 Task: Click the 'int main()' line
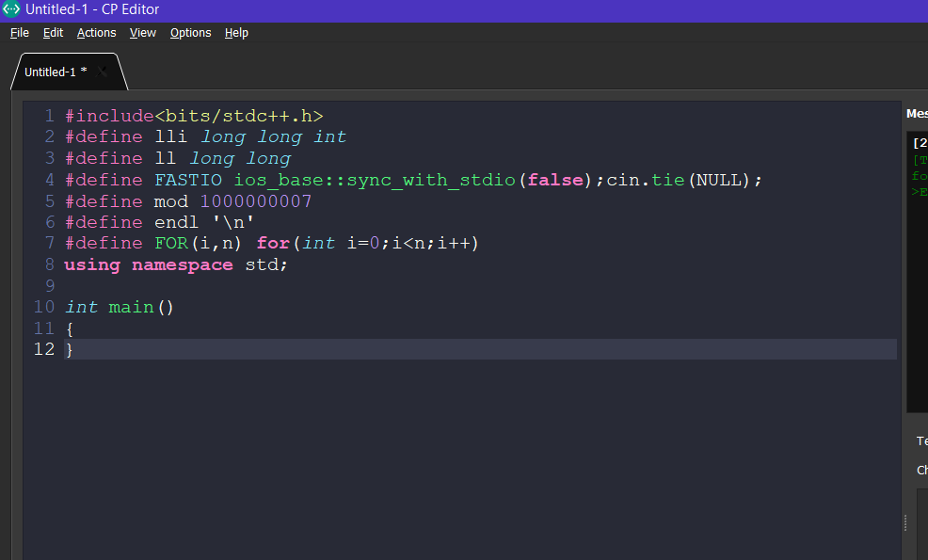119,307
